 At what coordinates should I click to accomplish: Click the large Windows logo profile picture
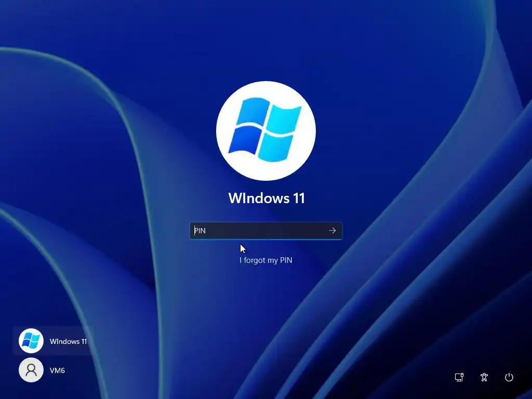[266, 130]
